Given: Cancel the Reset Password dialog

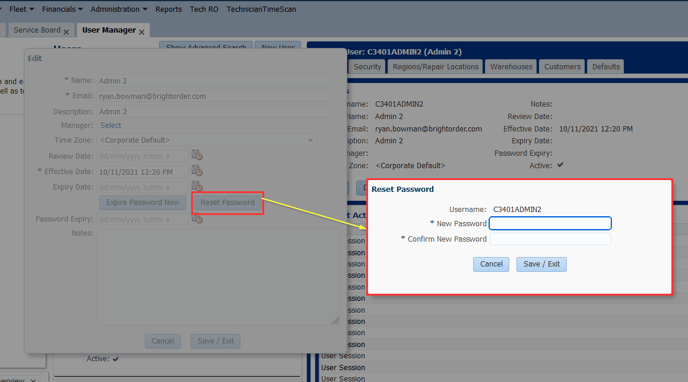Looking at the screenshot, I should tap(491, 264).
